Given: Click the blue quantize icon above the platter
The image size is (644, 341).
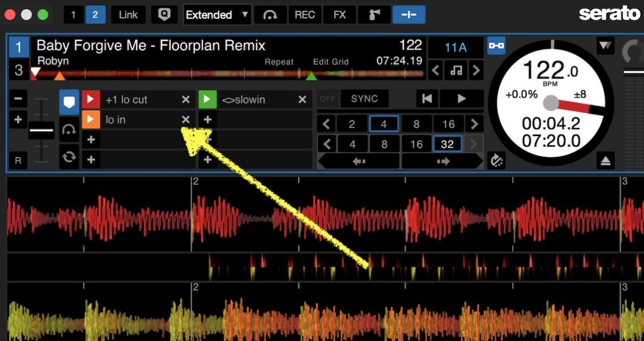Looking at the screenshot, I should [x=496, y=47].
